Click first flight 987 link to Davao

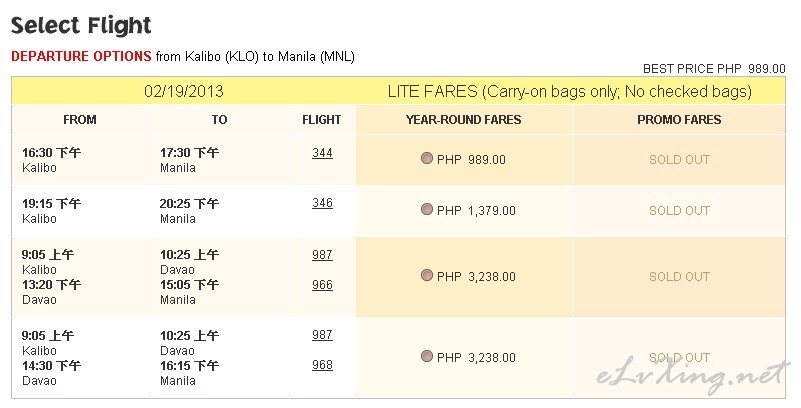(x=322, y=254)
